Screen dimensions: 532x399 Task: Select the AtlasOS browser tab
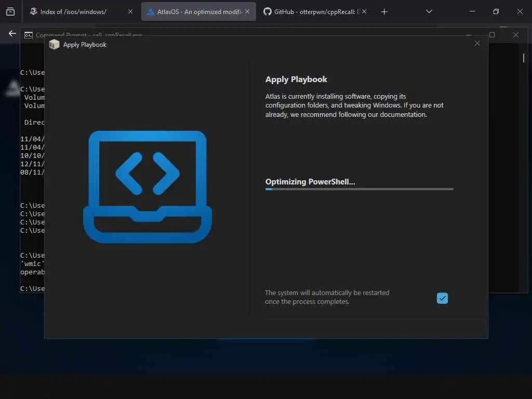tap(198, 12)
